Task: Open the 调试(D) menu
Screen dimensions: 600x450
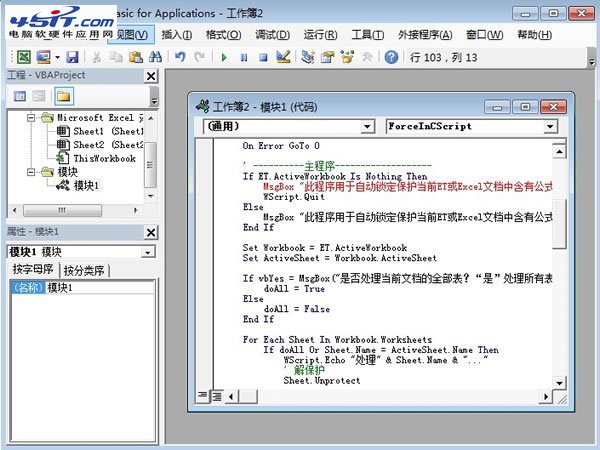Action: [272, 35]
